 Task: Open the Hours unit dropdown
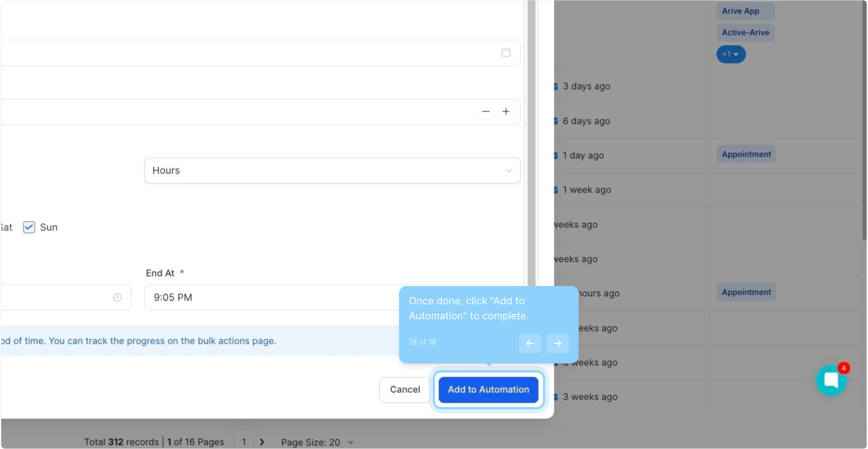pos(332,170)
